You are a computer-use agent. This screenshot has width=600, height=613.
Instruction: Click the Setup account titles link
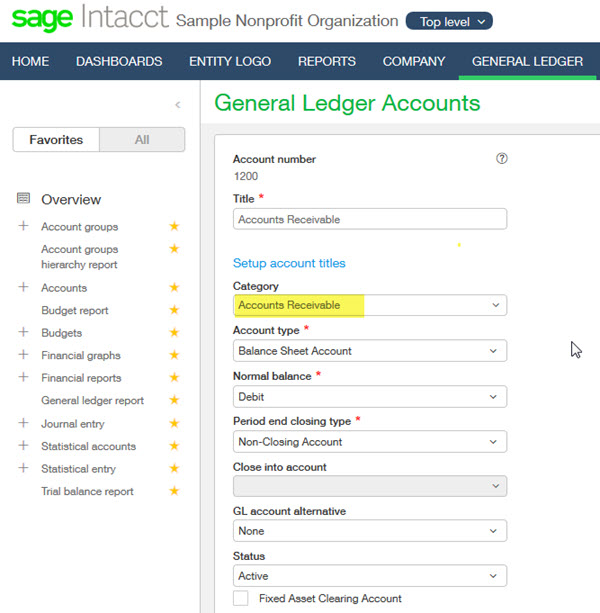(x=289, y=263)
